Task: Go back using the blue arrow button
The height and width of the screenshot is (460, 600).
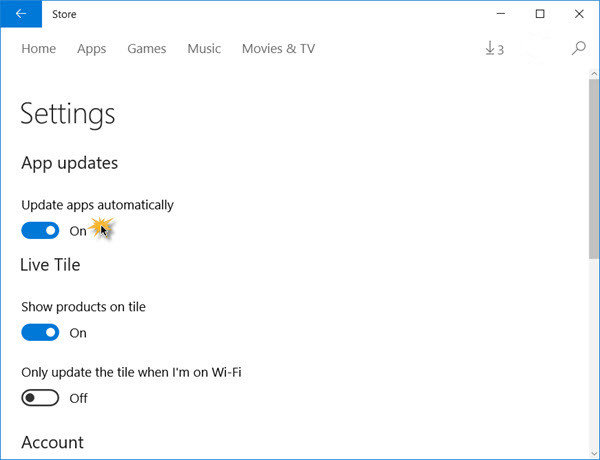Action: [21, 14]
